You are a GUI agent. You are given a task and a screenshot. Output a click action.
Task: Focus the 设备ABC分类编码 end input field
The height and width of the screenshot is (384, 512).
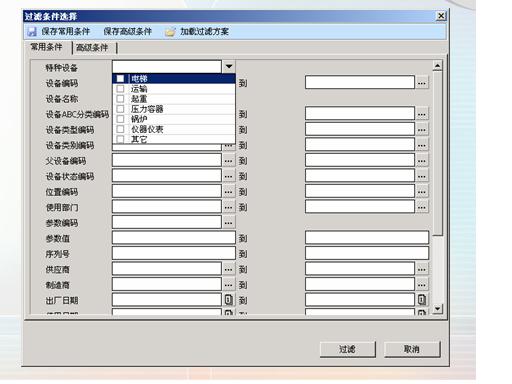360,114
